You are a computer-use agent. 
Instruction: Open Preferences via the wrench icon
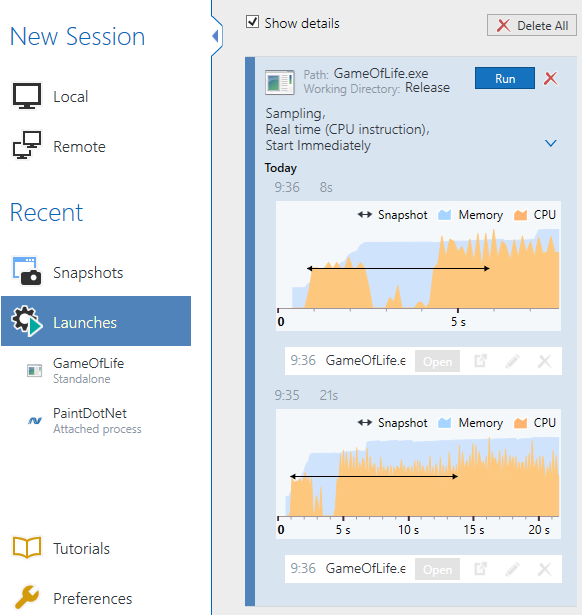(x=27, y=597)
